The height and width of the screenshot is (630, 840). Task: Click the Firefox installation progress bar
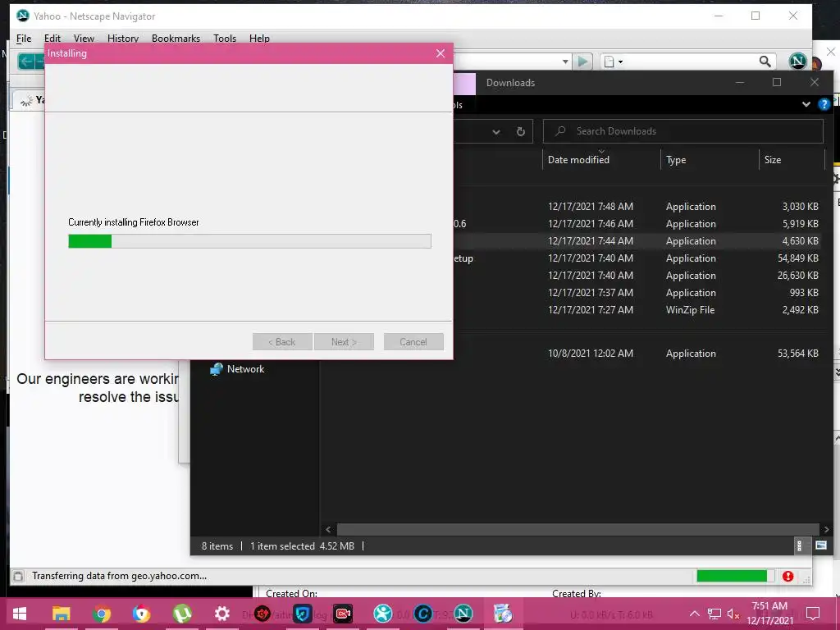249,241
